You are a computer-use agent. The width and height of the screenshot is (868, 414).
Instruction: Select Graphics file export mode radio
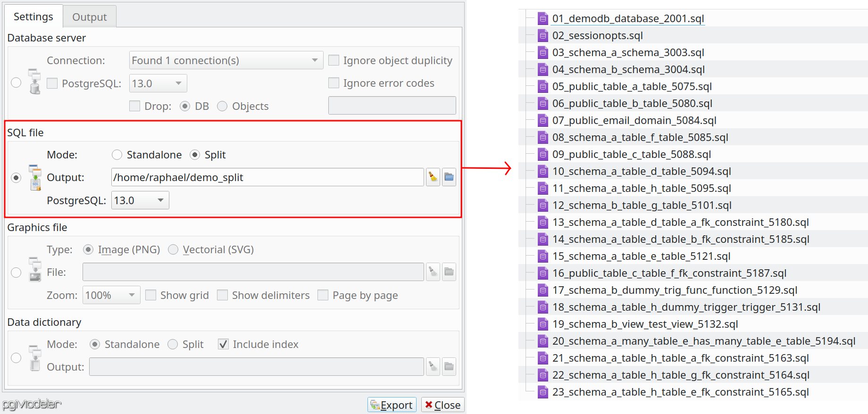pos(16,273)
